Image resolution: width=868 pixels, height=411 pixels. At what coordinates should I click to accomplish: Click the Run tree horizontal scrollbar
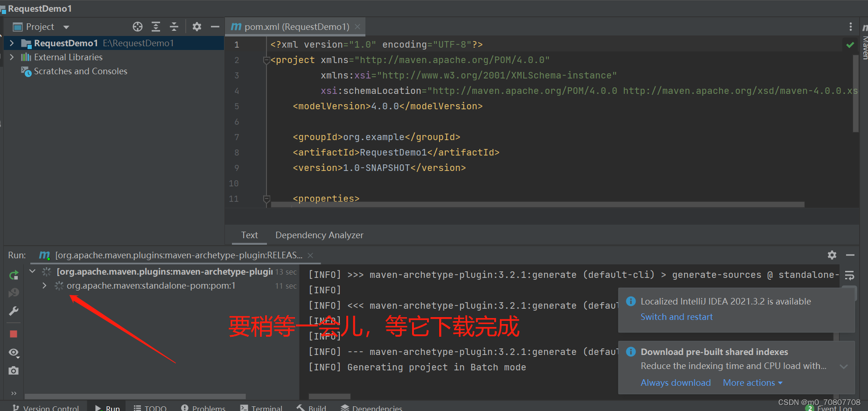135,396
